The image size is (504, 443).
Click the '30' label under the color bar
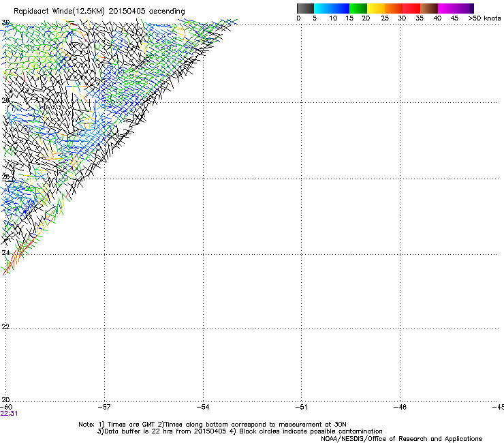(402, 18)
